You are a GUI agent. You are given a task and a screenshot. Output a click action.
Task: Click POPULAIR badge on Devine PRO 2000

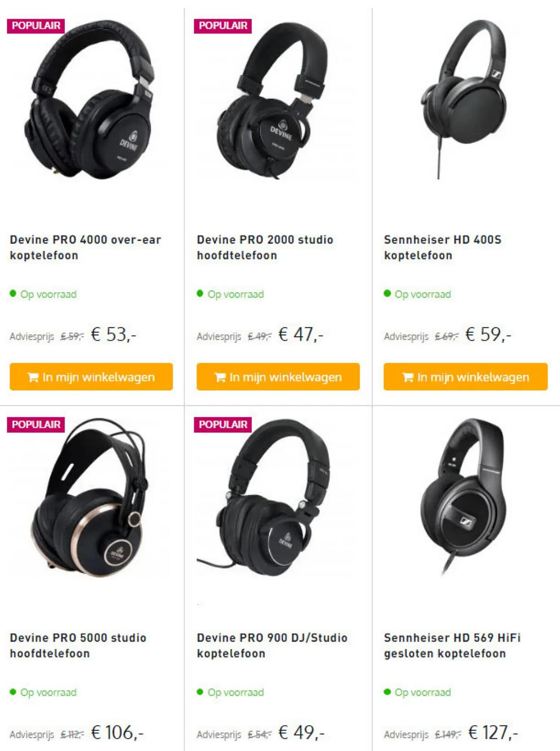223,26
